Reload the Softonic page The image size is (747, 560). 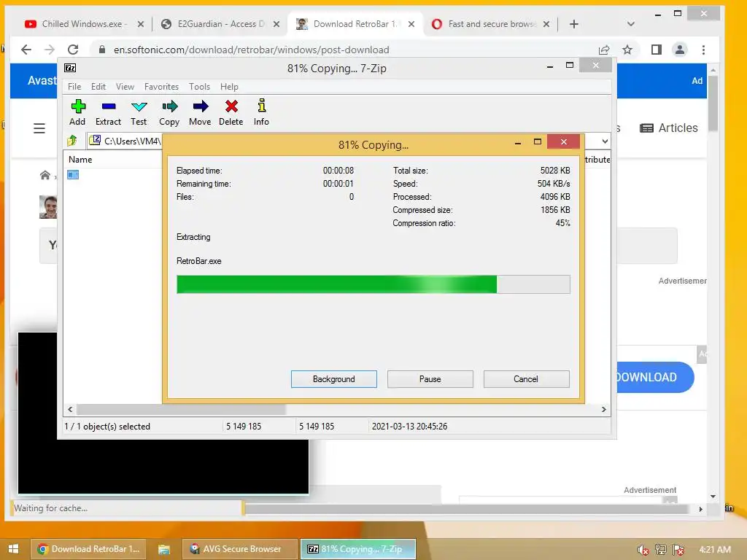click(x=73, y=50)
